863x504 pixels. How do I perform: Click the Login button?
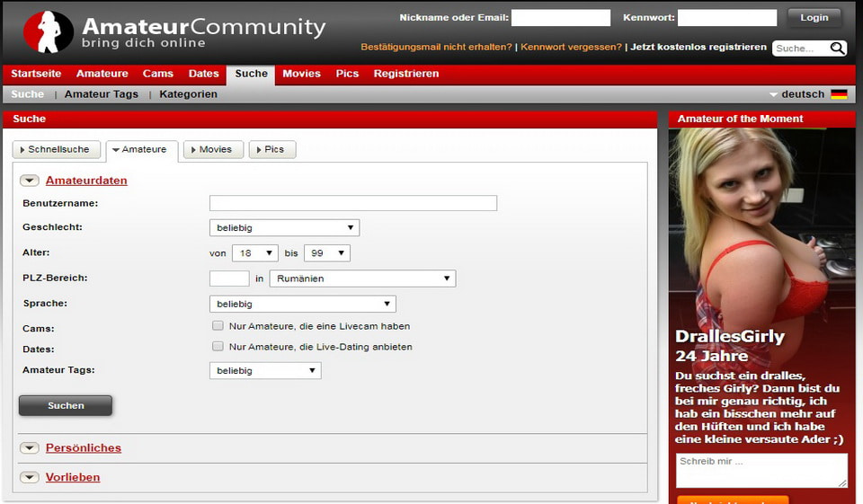click(x=814, y=18)
